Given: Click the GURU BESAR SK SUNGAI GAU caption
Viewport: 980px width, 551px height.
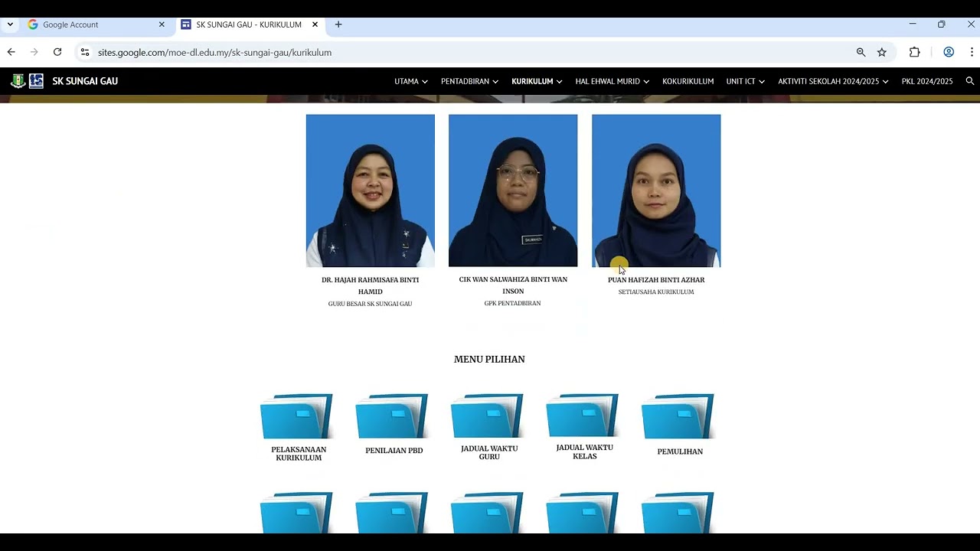Looking at the screenshot, I should point(370,304).
